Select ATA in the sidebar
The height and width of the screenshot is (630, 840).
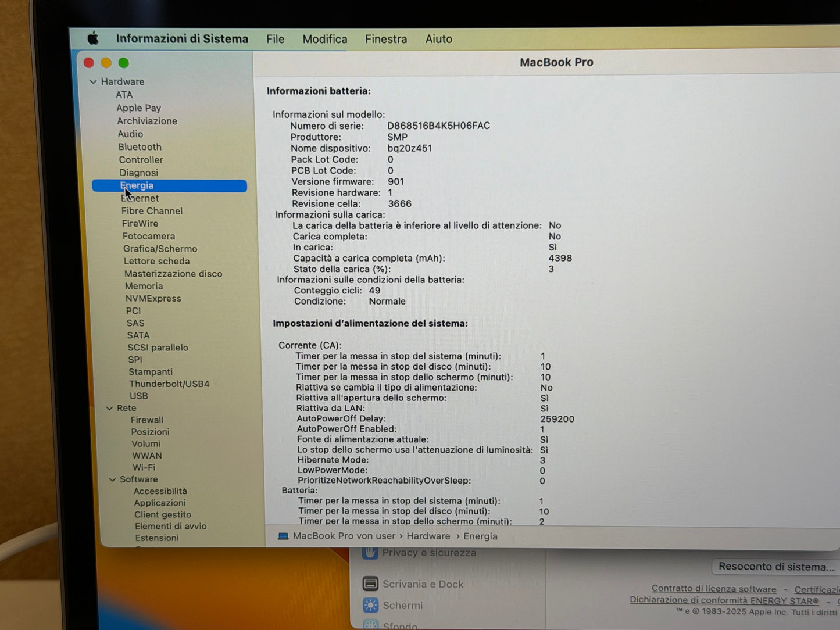coord(124,95)
